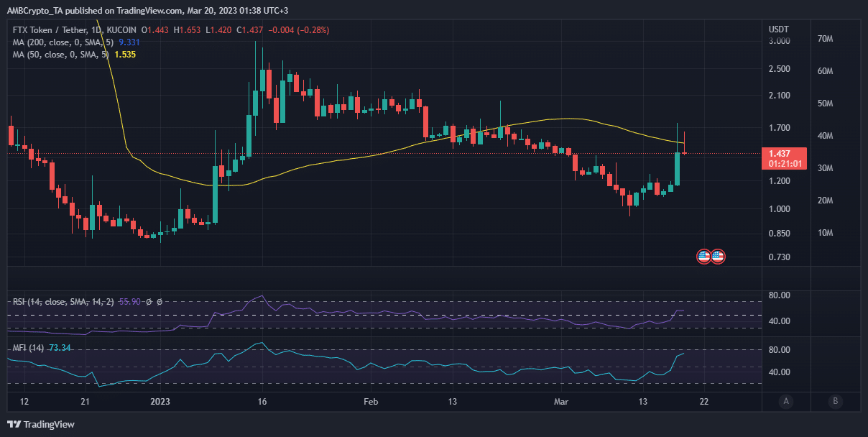The width and height of the screenshot is (868, 437).
Task: Select the USDT price scale header
Action: point(780,29)
